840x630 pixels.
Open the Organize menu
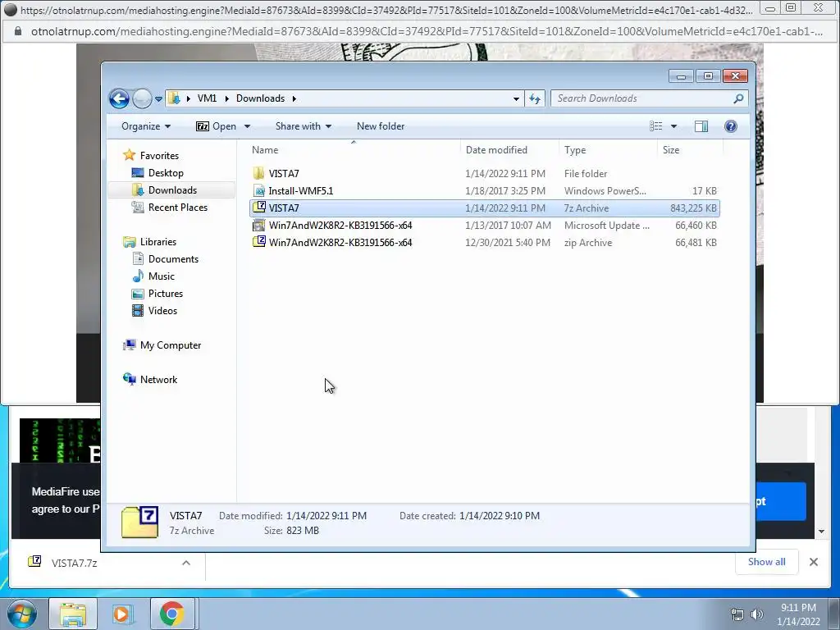(x=146, y=126)
